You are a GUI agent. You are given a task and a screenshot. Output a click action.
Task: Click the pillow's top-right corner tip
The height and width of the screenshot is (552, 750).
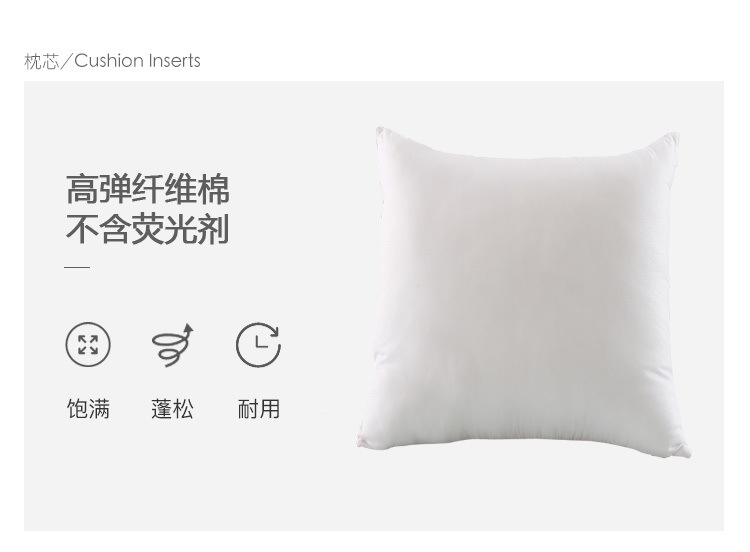click(673, 137)
